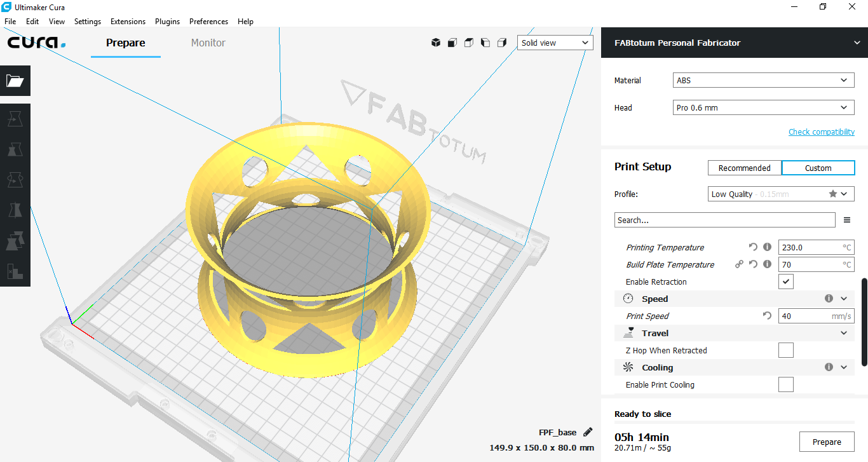Click the 149.9 x 150.0 x 80.0 mm dimensions text
This screenshot has height=462, width=868.
[541, 447]
